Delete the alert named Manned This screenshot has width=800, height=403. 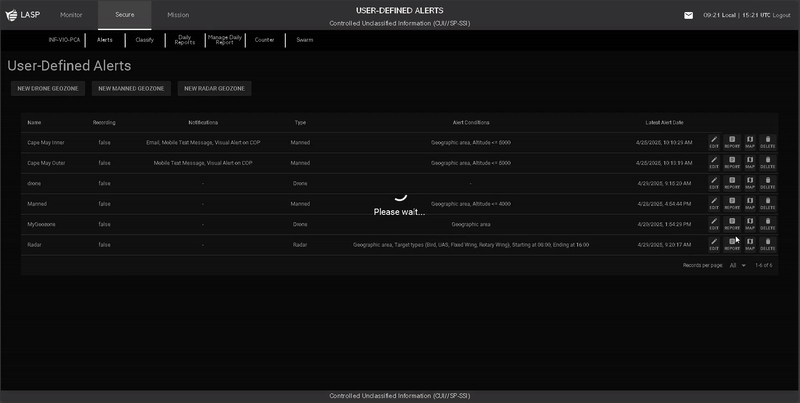tap(768, 204)
